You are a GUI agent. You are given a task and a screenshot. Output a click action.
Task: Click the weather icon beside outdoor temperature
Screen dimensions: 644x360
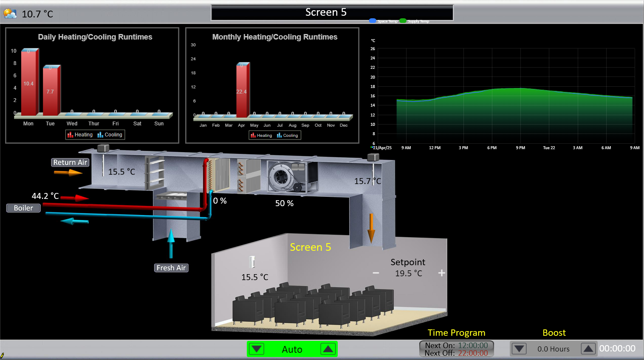(x=10, y=14)
